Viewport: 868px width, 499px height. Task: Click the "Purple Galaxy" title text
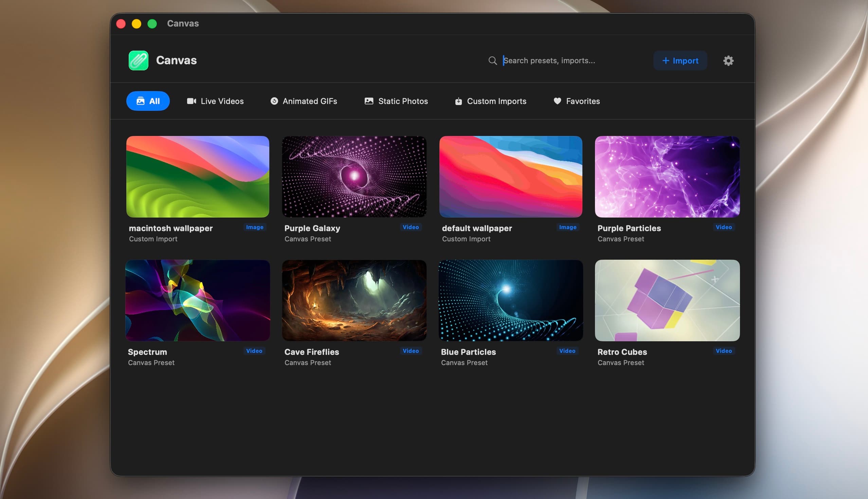click(x=312, y=228)
